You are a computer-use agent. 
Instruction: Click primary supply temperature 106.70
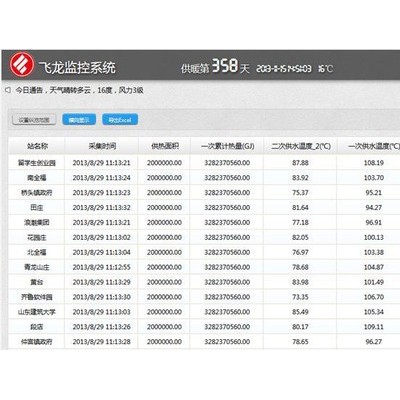[374, 297]
